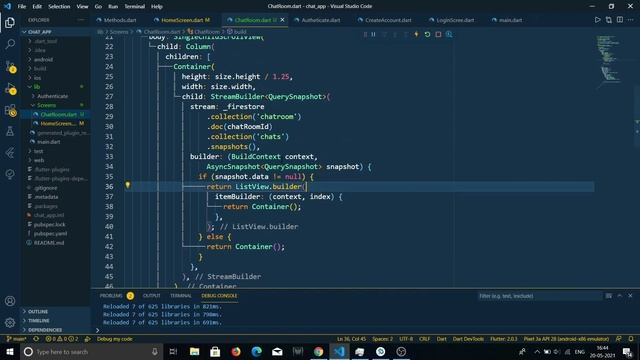Expand the build folder

click(x=56, y=69)
